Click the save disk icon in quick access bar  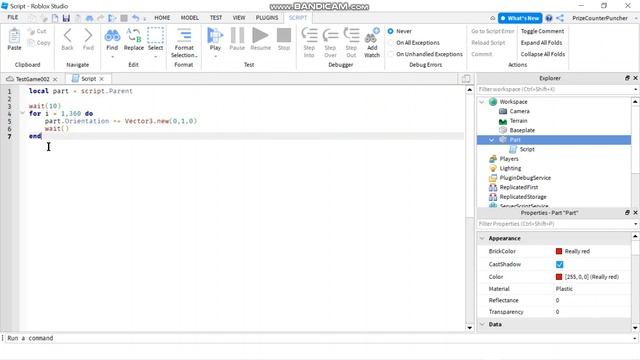point(66,18)
